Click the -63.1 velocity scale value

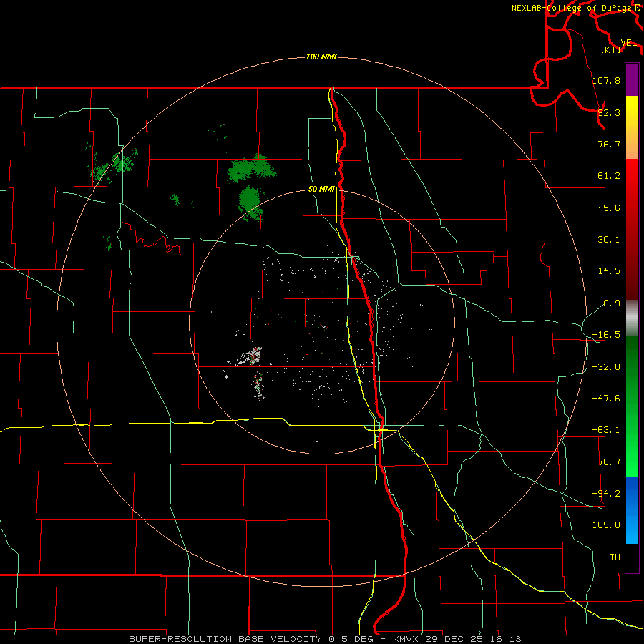coord(606,430)
